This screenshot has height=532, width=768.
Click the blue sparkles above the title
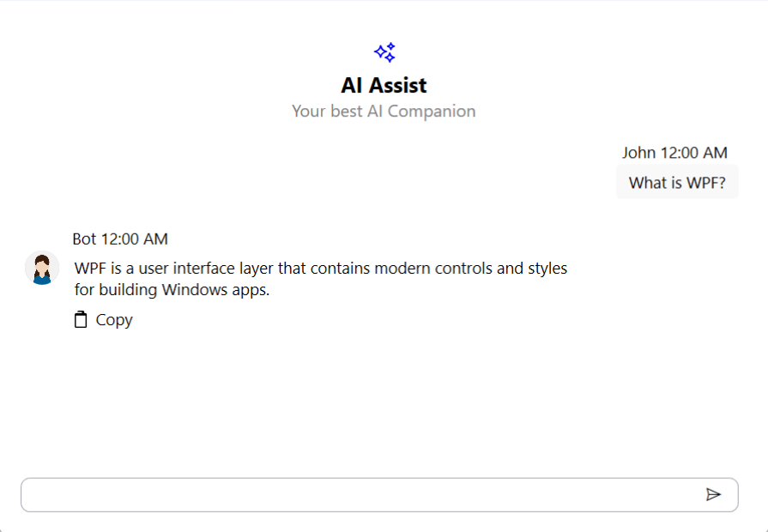point(384,51)
